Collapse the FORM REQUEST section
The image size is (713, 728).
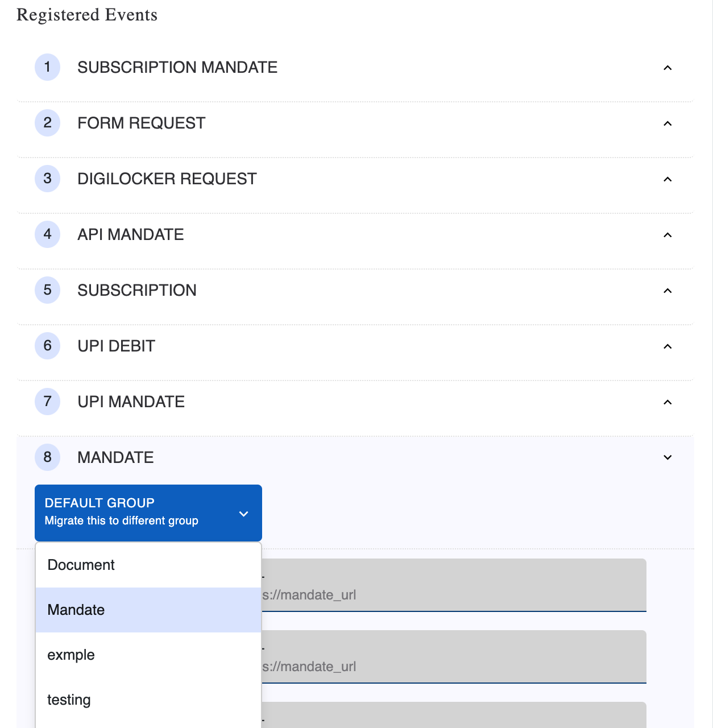(x=668, y=122)
